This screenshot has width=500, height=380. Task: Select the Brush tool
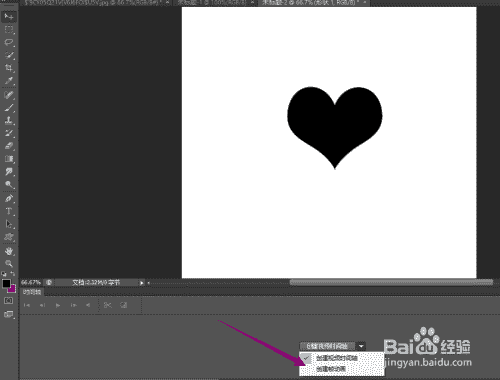[9, 108]
